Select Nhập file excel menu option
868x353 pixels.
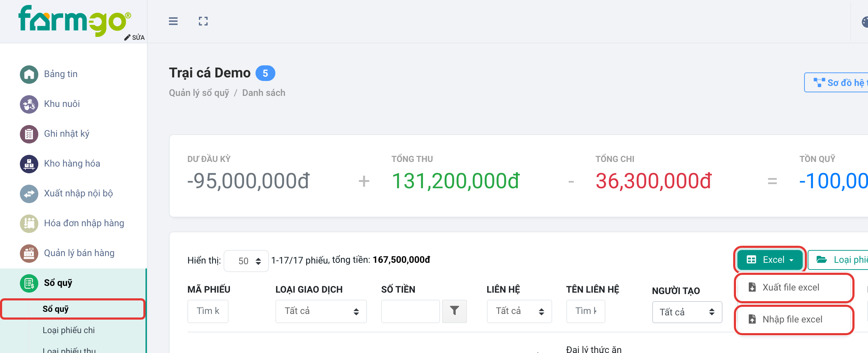click(794, 319)
